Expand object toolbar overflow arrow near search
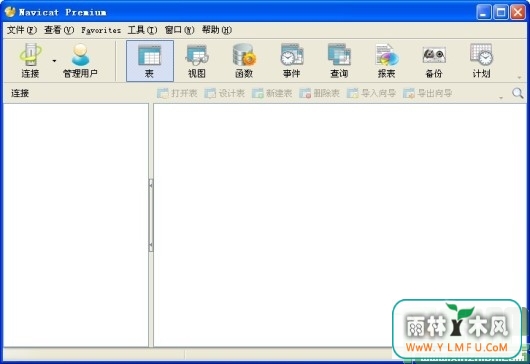The width and height of the screenshot is (530, 364). (501, 98)
